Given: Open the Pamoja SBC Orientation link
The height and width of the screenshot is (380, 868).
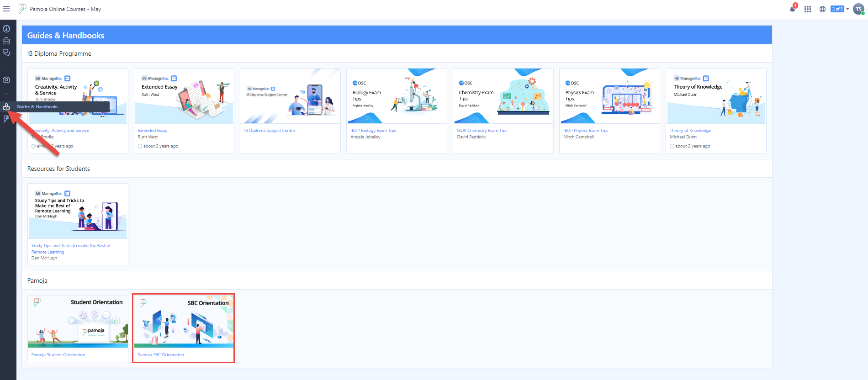Looking at the screenshot, I should tap(161, 355).
